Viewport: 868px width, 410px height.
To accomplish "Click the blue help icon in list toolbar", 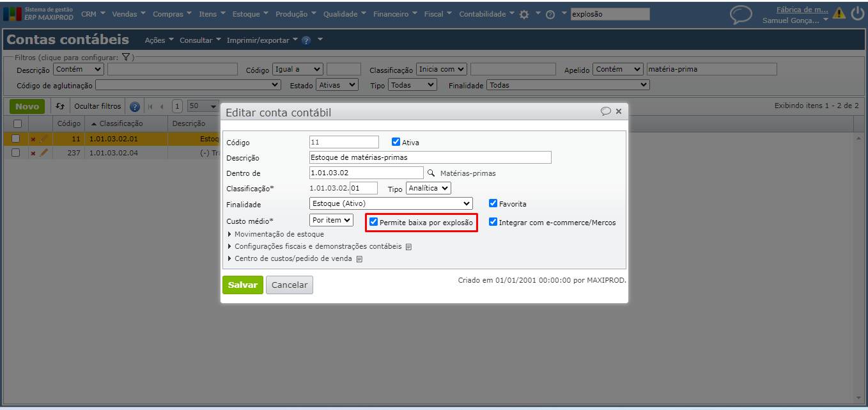I will (x=135, y=107).
